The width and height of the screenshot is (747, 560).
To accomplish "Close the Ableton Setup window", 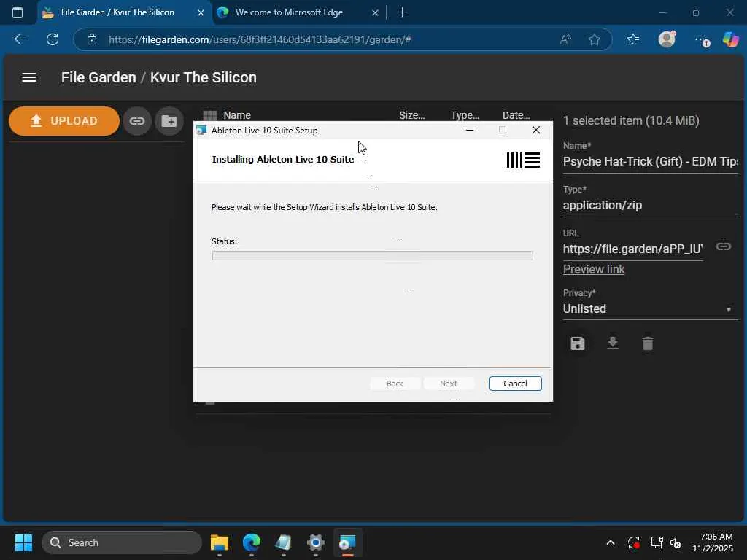I will click(536, 130).
